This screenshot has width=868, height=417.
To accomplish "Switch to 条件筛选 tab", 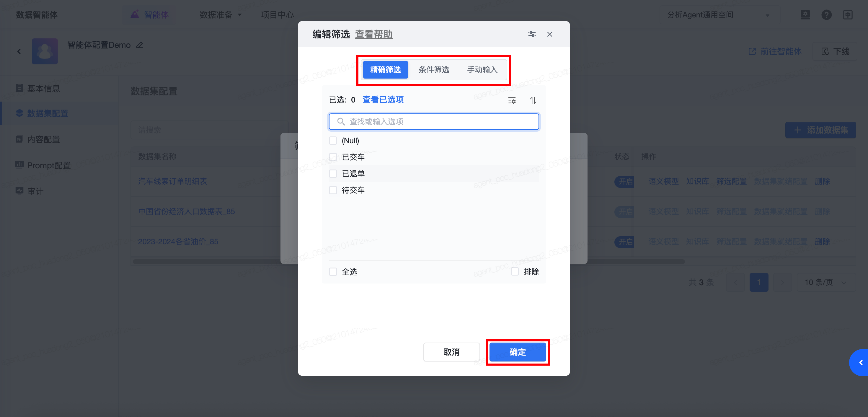I will click(x=434, y=70).
